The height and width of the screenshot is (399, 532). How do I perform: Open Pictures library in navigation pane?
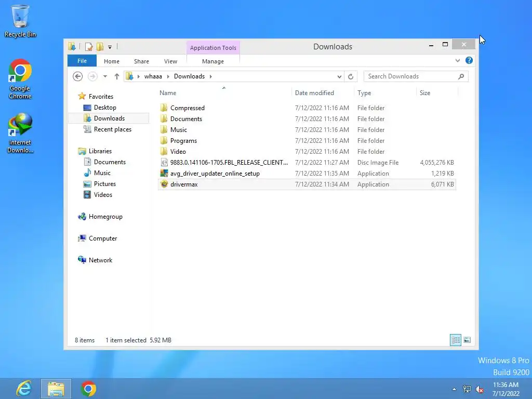coord(105,183)
